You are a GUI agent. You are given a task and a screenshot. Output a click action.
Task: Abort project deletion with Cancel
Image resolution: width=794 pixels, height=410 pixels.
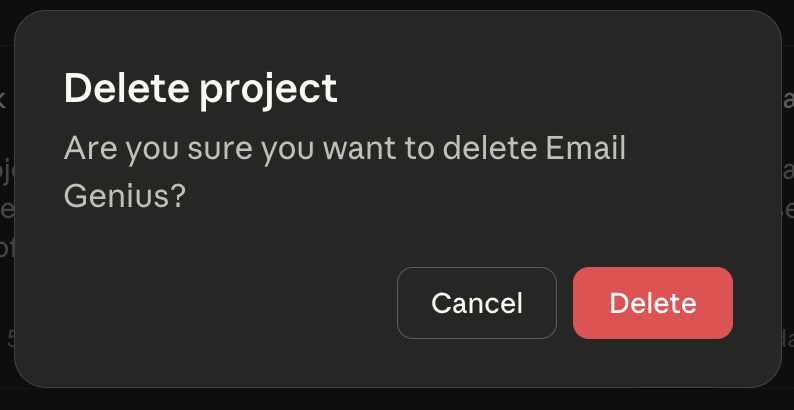click(x=476, y=303)
